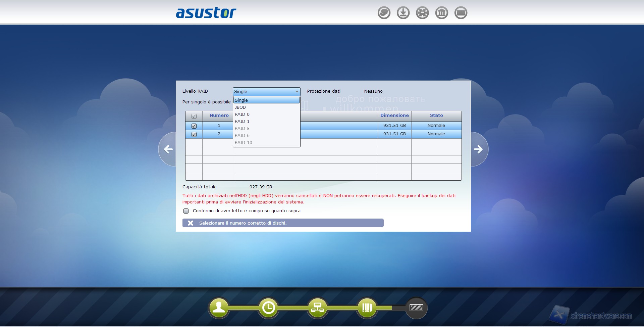Open the chat bubbles icon in header
This screenshot has height=327, width=644.
(384, 13)
